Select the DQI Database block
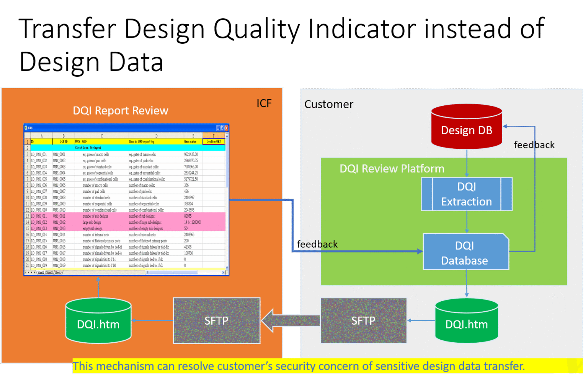Image resolution: width=588 pixels, height=381 pixels. (x=465, y=252)
